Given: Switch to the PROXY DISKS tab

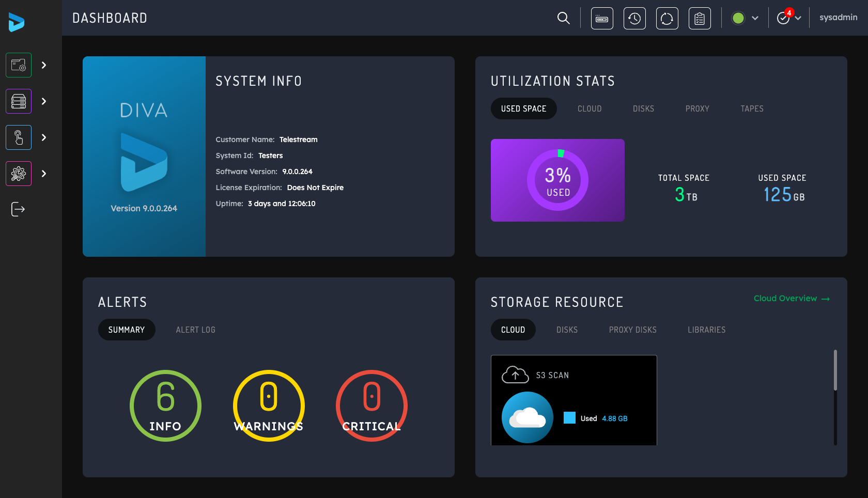Looking at the screenshot, I should pyautogui.click(x=633, y=330).
